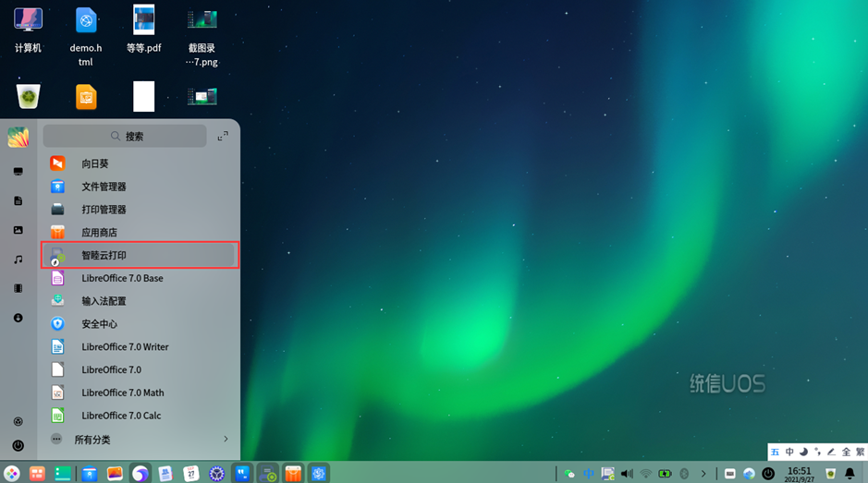The image size is (868, 483).
Task: Expand the collapsed tray icons arrow
Action: tap(703, 474)
